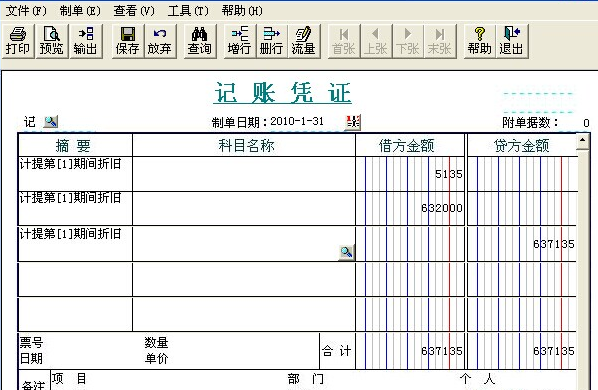
Task: Discard changes with 放弃
Action: 160,41
